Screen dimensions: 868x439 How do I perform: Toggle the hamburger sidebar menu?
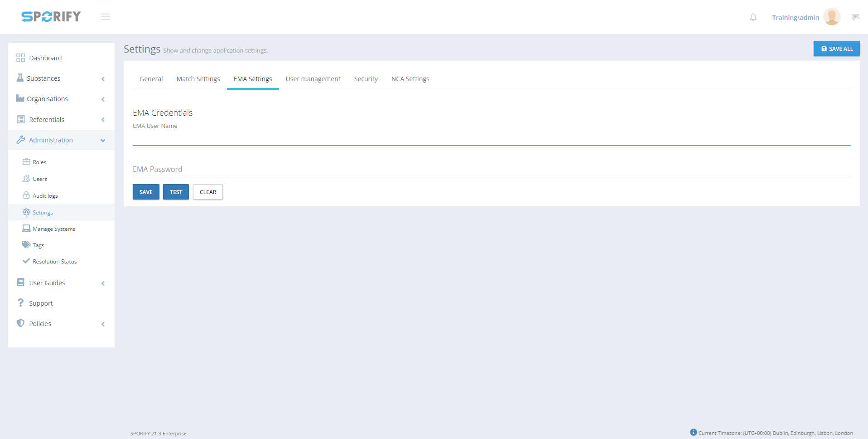[106, 17]
